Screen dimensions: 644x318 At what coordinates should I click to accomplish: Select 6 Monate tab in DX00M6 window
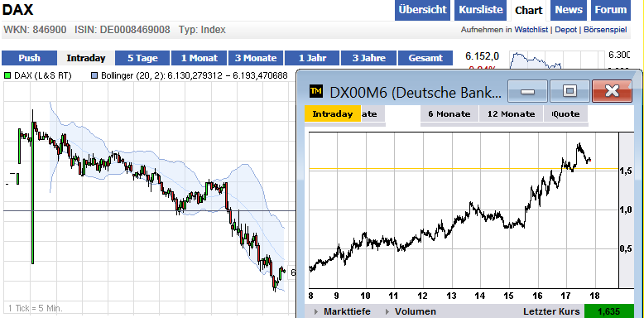pos(449,113)
